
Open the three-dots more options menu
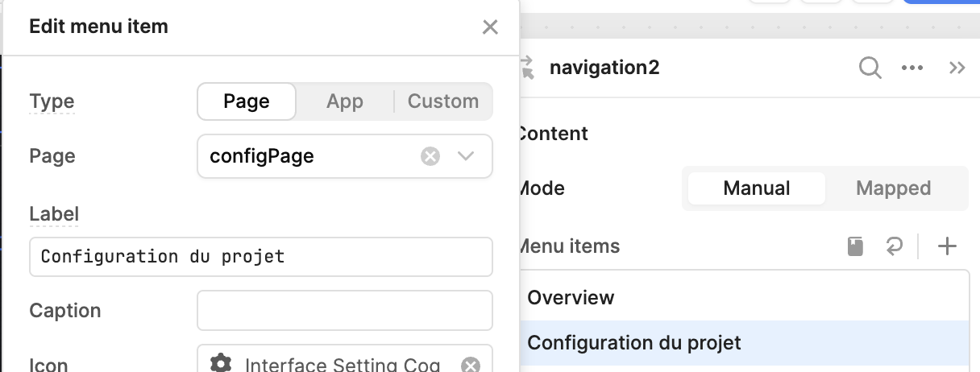[x=912, y=68]
